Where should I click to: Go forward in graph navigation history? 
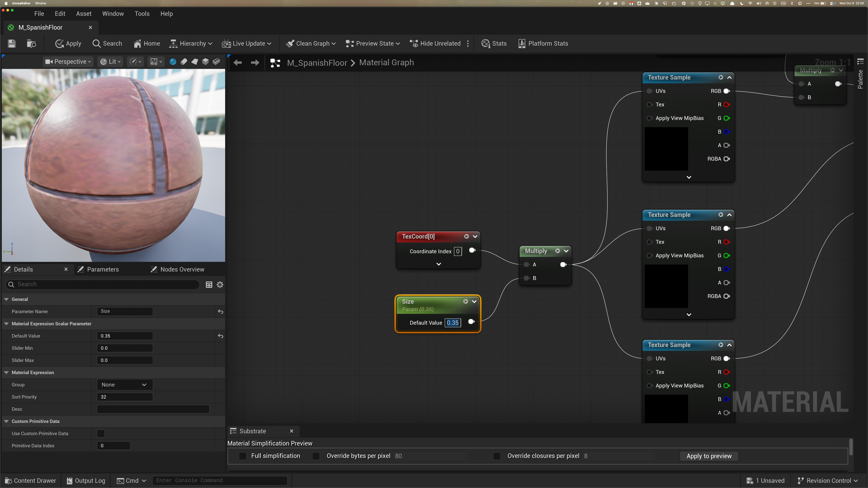255,63
